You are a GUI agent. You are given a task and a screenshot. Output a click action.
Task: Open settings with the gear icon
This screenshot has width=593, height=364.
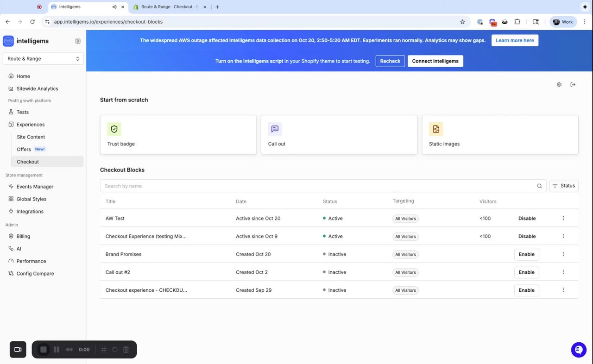tap(559, 85)
